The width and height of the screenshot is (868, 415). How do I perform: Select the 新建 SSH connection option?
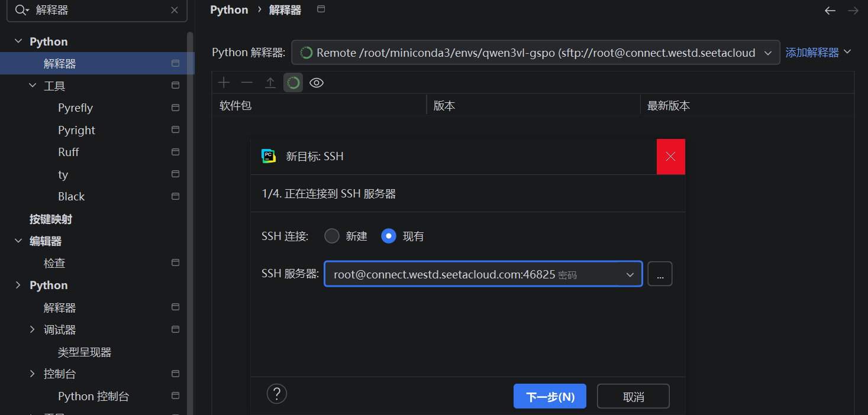coord(332,236)
